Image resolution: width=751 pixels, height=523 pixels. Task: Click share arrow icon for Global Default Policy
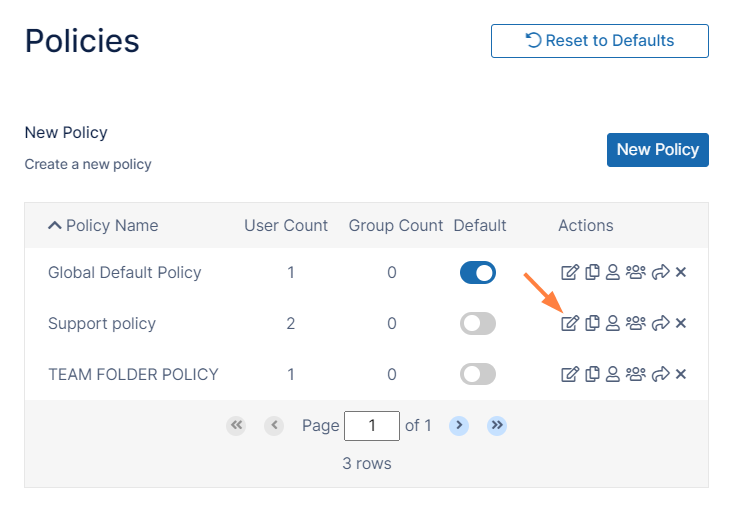tap(659, 272)
